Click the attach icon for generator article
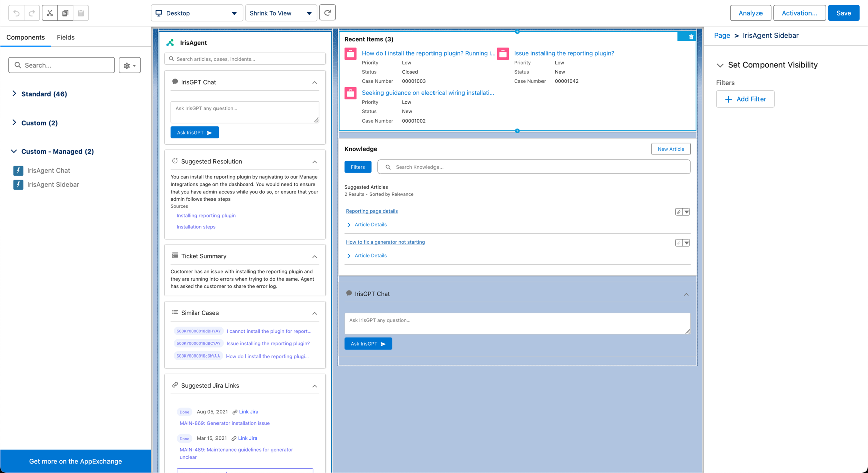This screenshot has width=868, height=473. 679,243
